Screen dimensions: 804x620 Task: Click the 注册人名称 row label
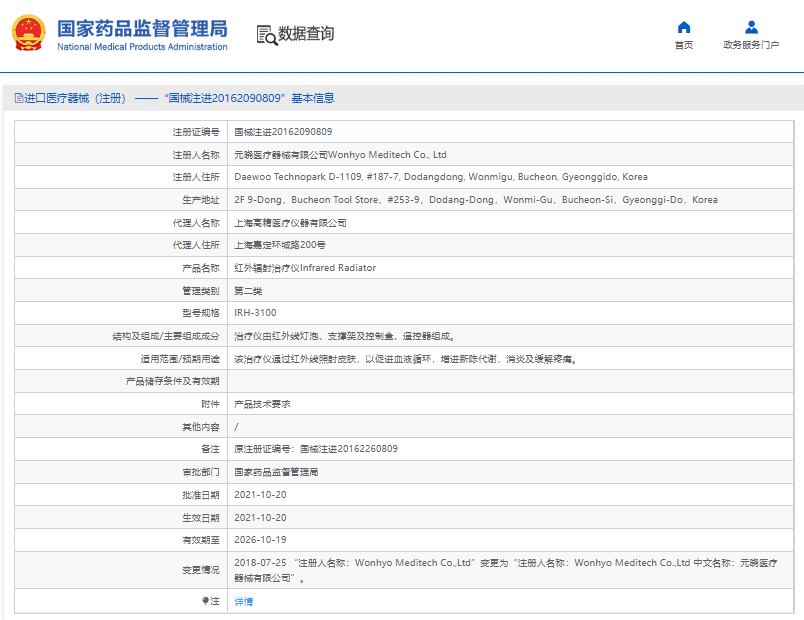click(196, 154)
